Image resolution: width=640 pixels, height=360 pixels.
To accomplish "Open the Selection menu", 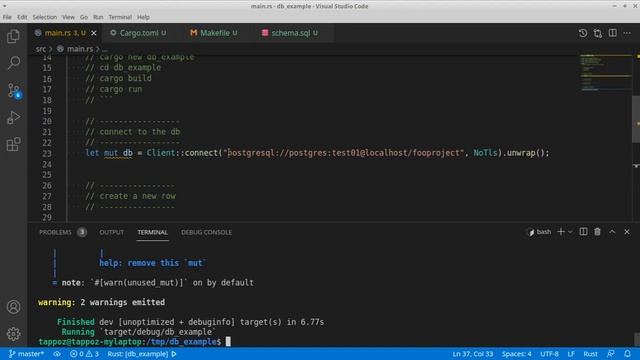I will pyautogui.click(x=44, y=17).
